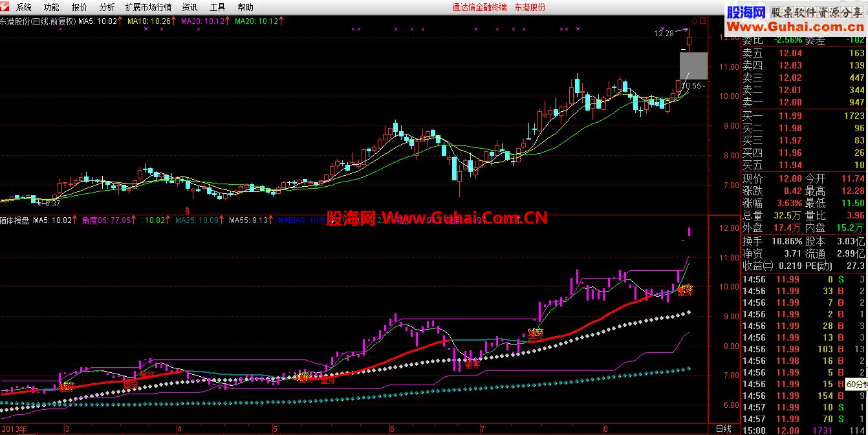The width and height of the screenshot is (868, 435).
Task: Open the 功能 menu
Action: [x=52, y=8]
